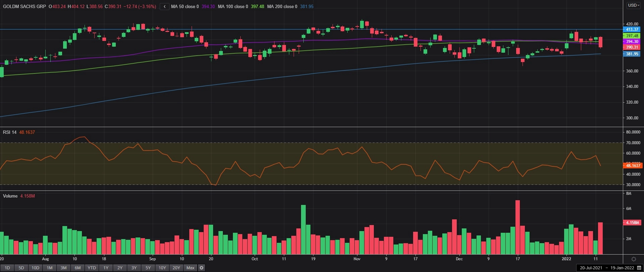Switch to the 6M time range
644x272 pixels.
pos(78,268)
